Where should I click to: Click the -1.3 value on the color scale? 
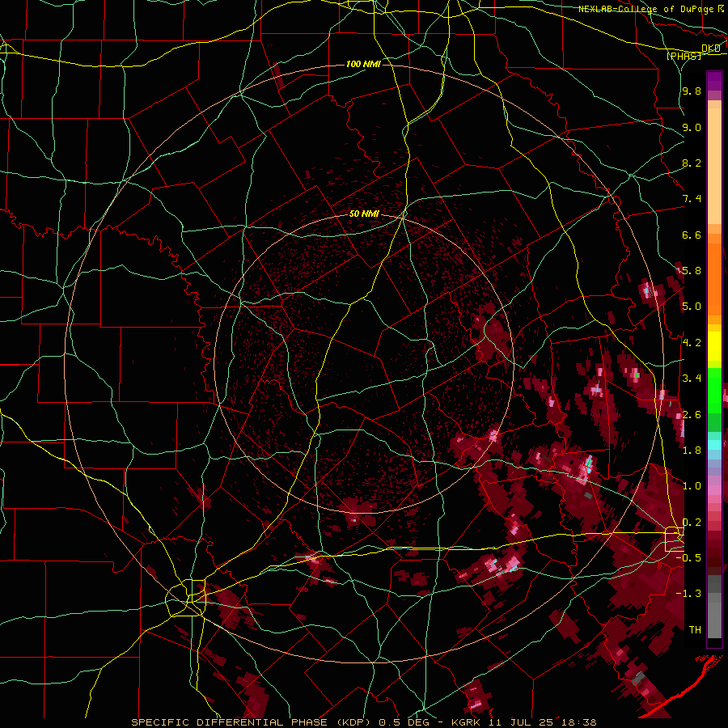tap(689, 594)
